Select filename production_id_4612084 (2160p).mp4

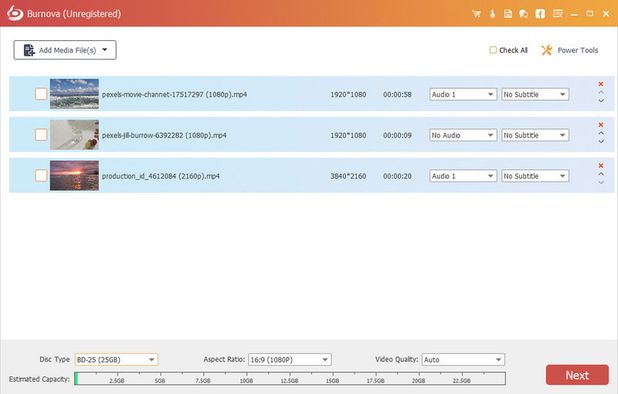tap(160, 176)
